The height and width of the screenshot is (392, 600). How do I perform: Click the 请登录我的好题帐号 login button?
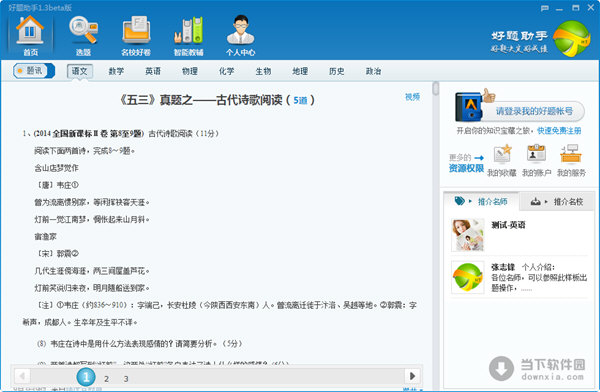point(534,111)
